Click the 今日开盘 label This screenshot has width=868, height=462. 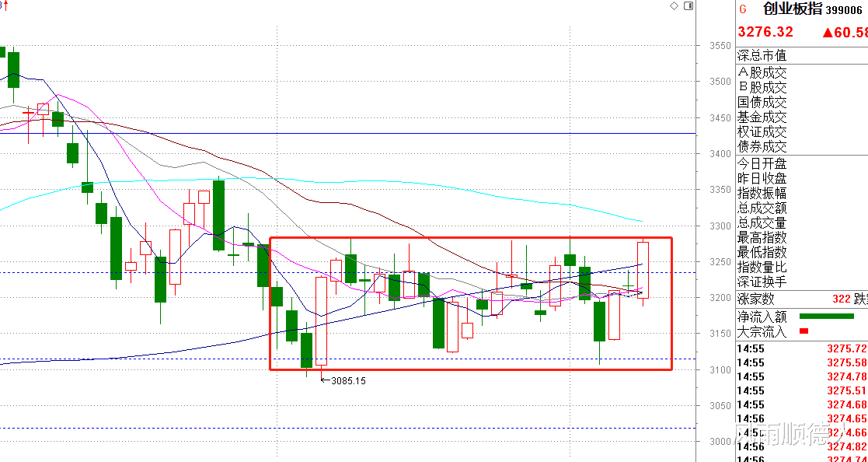coord(762,163)
